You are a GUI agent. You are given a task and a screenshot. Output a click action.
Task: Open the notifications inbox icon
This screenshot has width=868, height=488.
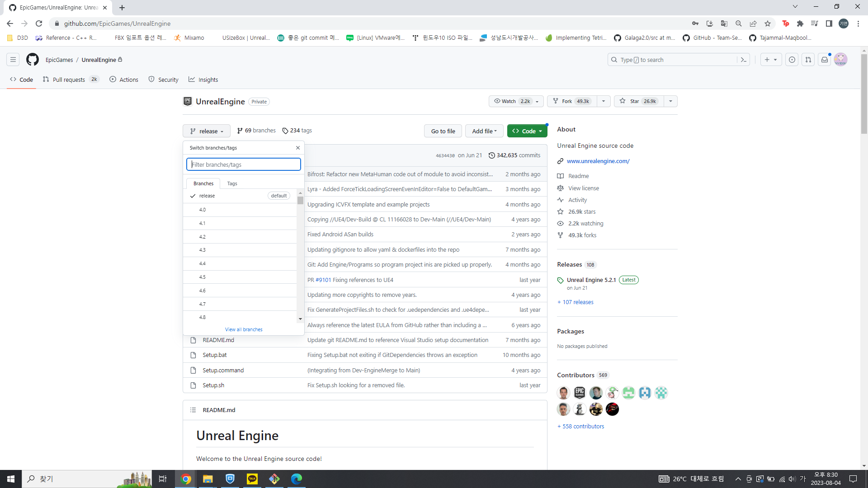pyautogui.click(x=825, y=60)
